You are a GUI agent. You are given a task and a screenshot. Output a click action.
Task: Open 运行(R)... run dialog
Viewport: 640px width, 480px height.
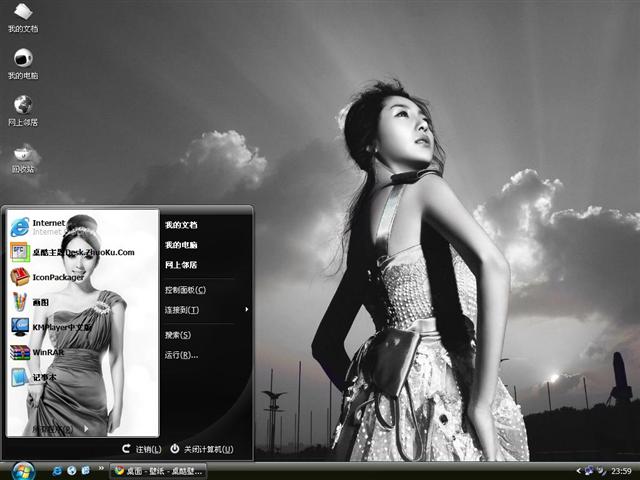coord(181,355)
